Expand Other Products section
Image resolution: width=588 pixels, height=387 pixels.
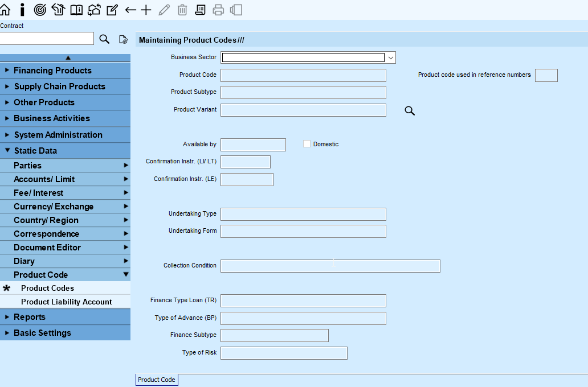[x=66, y=102]
